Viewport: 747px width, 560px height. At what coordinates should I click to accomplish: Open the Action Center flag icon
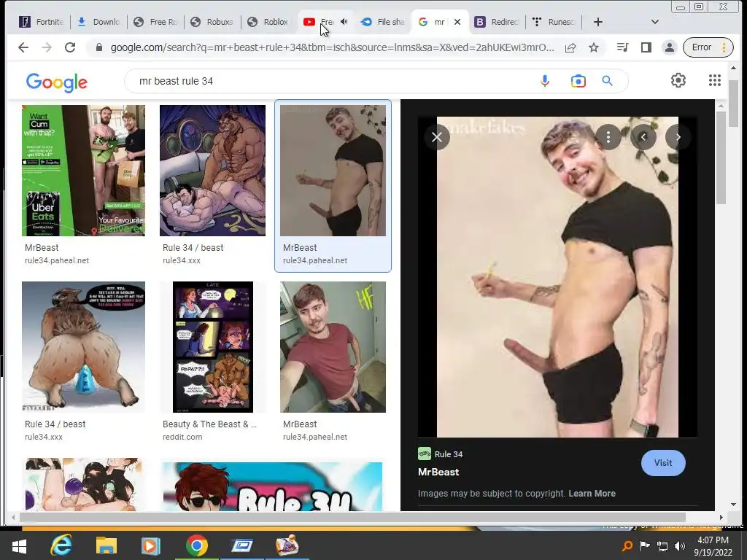pyautogui.click(x=645, y=545)
